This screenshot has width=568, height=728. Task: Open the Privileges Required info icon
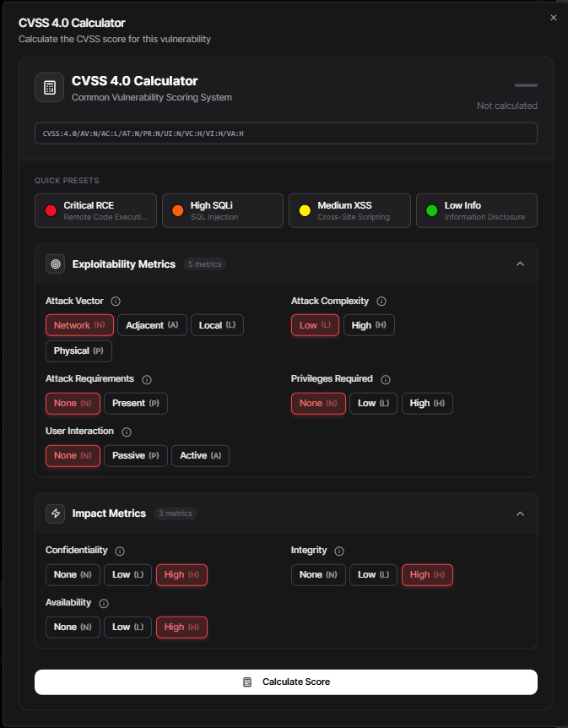pyautogui.click(x=385, y=380)
